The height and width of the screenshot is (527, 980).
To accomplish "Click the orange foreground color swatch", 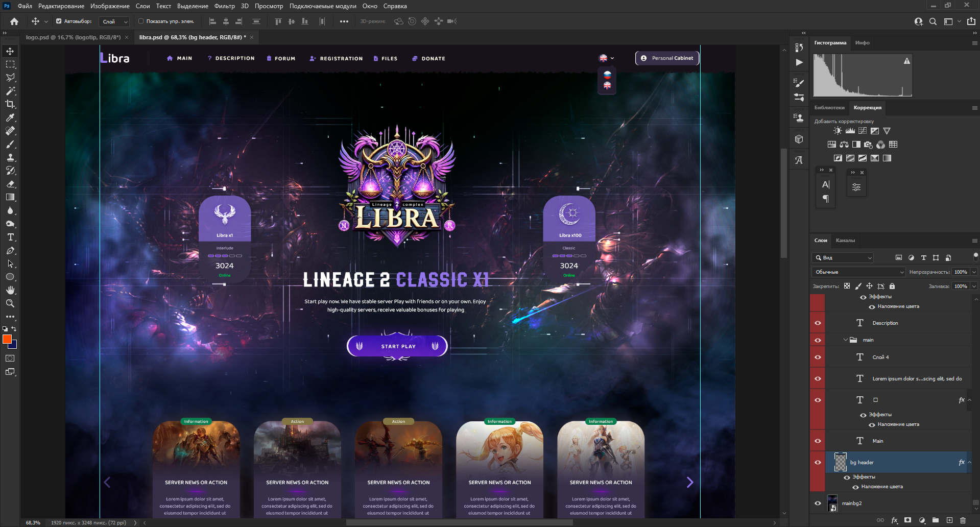I will pos(7,339).
